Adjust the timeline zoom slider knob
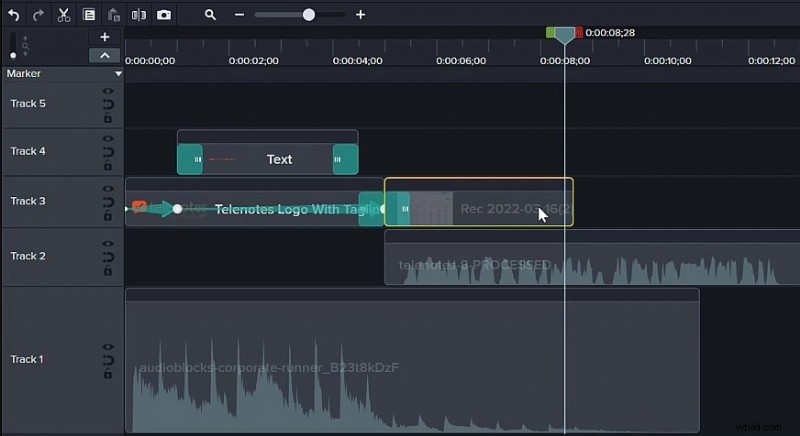 (309, 15)
